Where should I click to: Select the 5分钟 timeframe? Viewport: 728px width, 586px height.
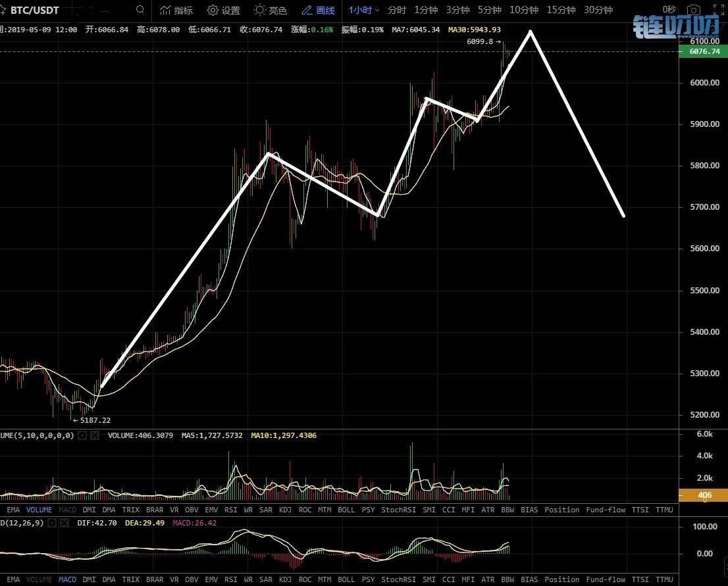pos(489,10)
